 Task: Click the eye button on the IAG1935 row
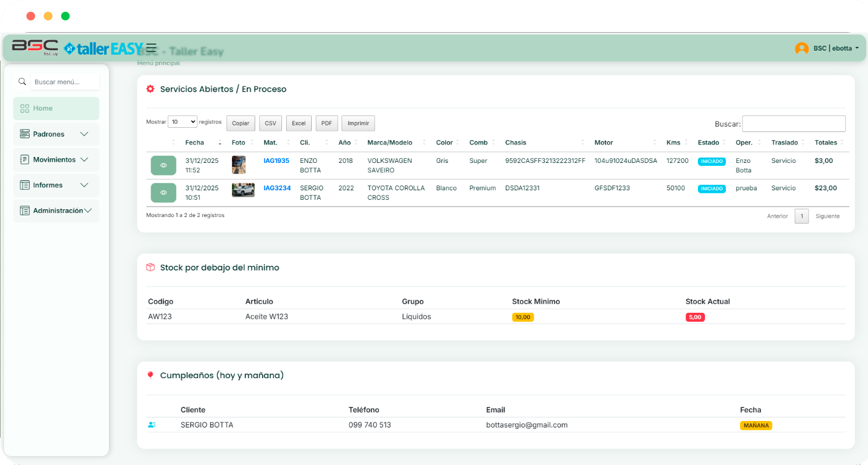[x=163, y=165]
